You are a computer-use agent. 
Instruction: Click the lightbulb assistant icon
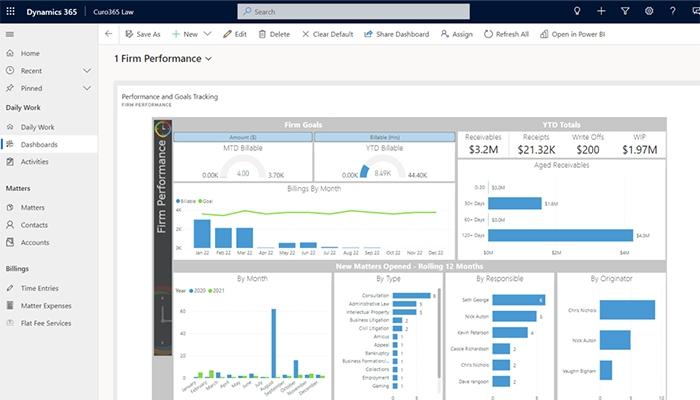click(577, 11)
